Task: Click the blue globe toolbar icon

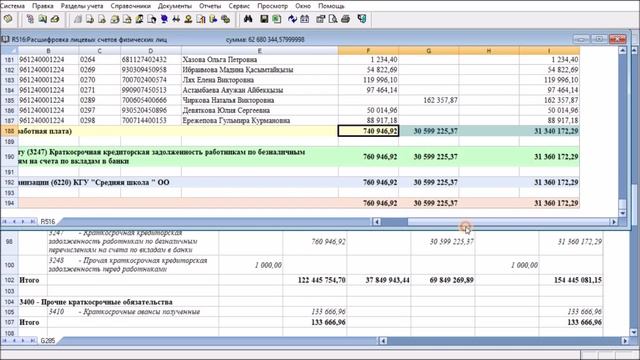Action: pos(164,19)
